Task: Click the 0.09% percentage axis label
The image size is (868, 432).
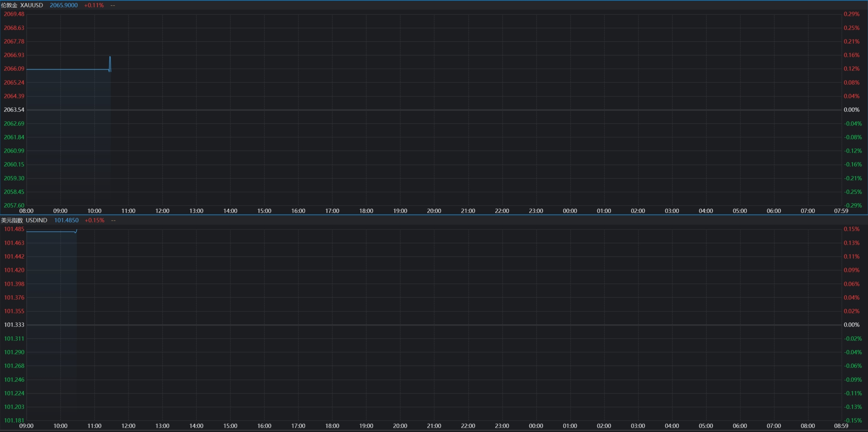Action: 851,270
